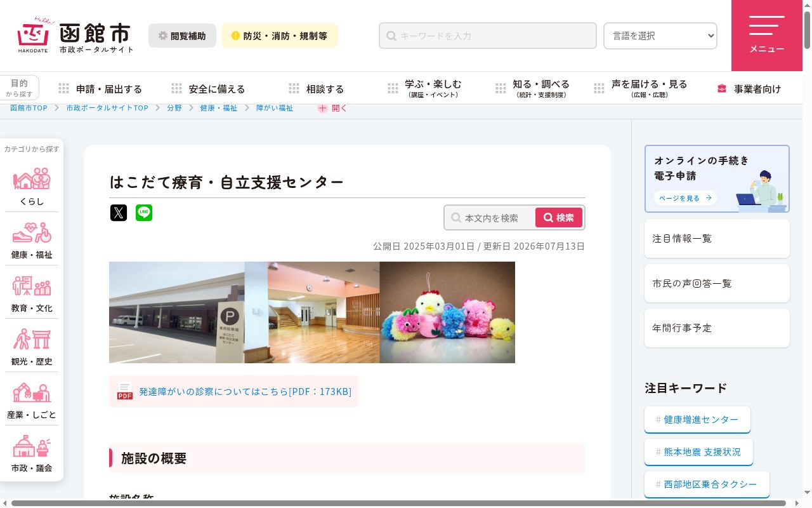812x508 pixels.
Task: Click 障がい福祉 breadcrumb link
Action: [x=275, y=108]
